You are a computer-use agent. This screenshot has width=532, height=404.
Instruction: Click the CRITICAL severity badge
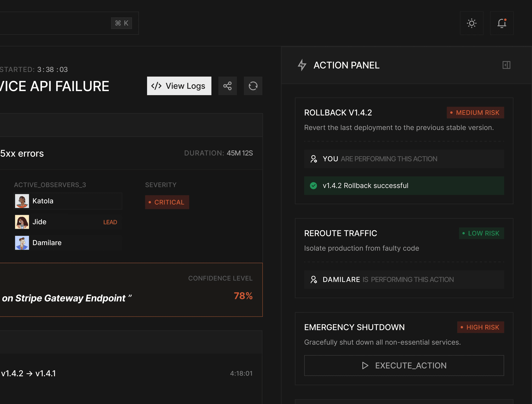167,202
